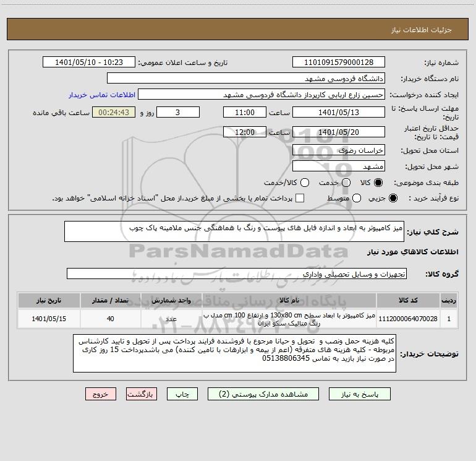Image resolution: width=476 pixels, height=461 pixels.
Task: Select the متوسط purchase type radio
Action: click(357, 198)
